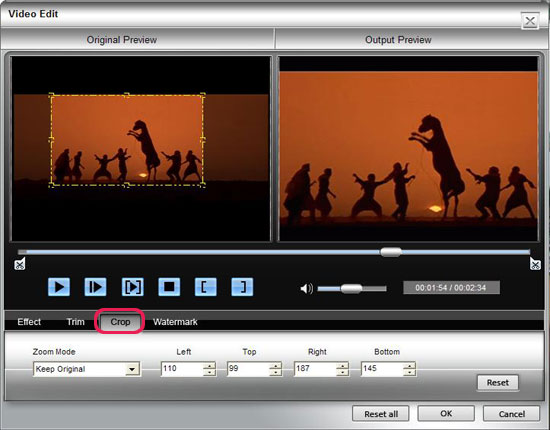Click the next frame step button
This screenshot has width=550, height=430.
point(95,287)
